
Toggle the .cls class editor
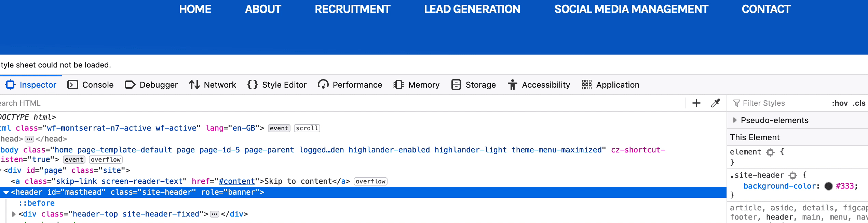[x=860, y=103]
